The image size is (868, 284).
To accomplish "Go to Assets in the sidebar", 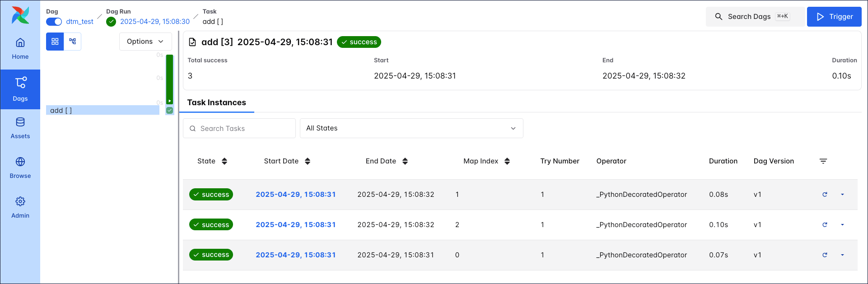I will tap(20, 128).
